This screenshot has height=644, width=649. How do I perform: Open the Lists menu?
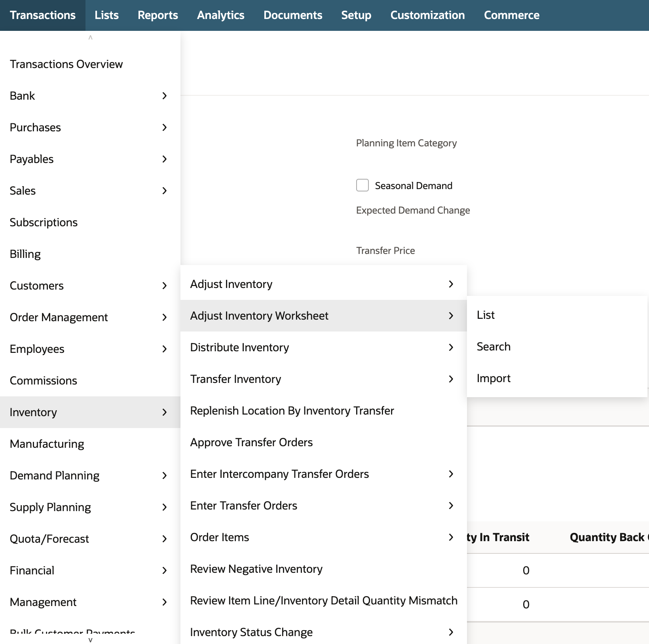coord(106,15)
